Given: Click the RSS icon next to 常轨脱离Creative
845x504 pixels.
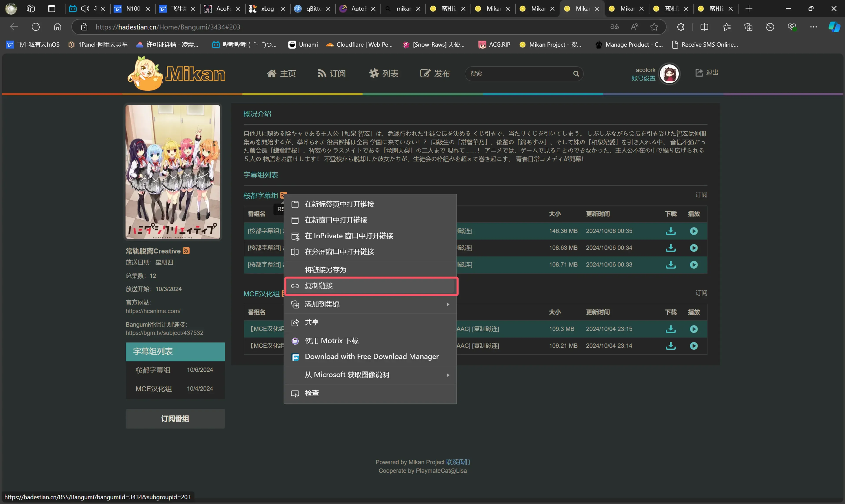Looking at the screenshot, I should (x=186, y=251).
